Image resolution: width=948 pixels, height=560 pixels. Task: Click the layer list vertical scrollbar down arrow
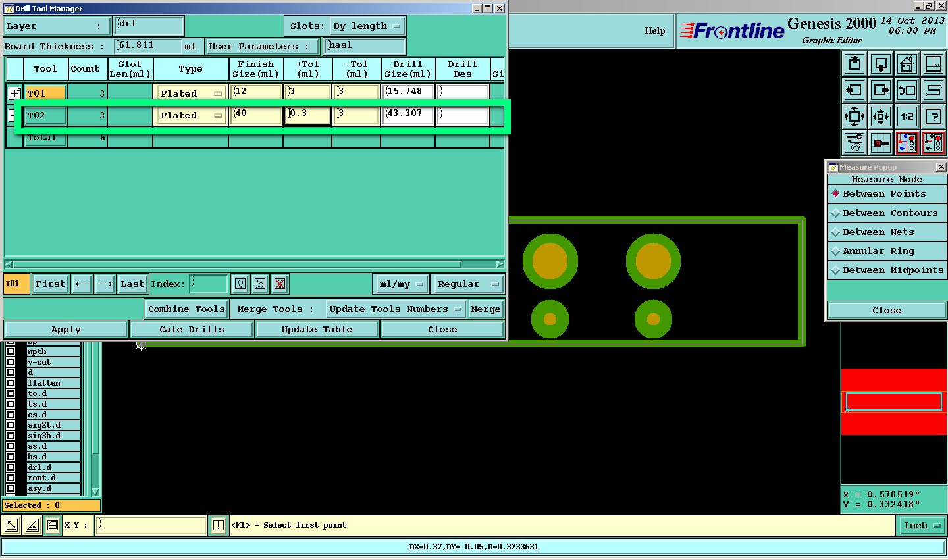point(95,492)
